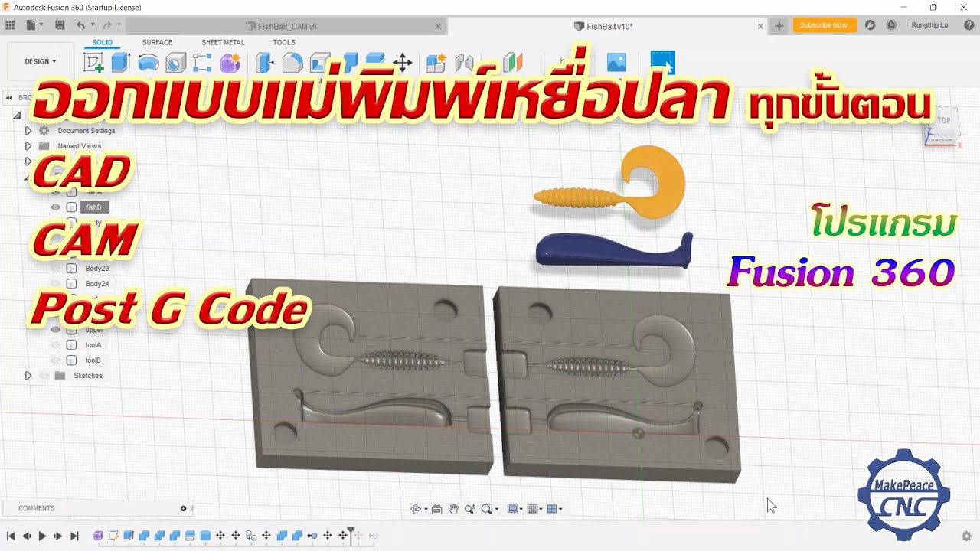Image resolution: width=980 pixels, height=551 pixels.
Task: Select the Move/Copy four-arrow tool
Action: (x=402, y=62)
